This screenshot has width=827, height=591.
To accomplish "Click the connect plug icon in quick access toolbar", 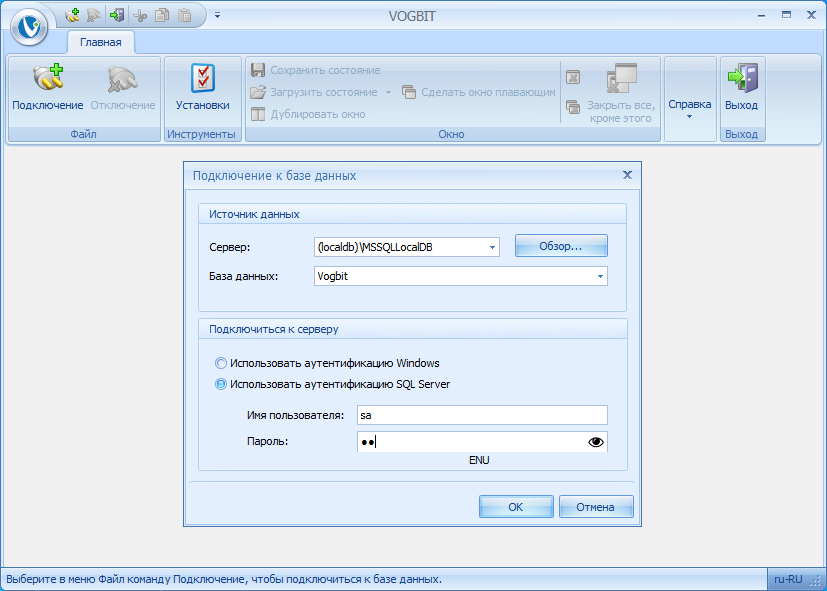I will (x=72, y=15).
